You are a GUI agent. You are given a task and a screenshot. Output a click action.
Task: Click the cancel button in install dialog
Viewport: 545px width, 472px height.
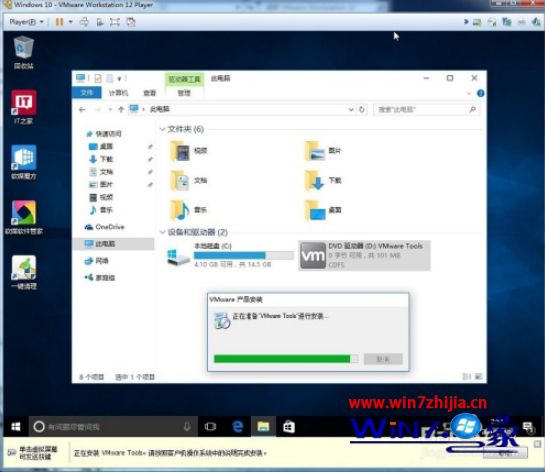[x=383, y=359]
